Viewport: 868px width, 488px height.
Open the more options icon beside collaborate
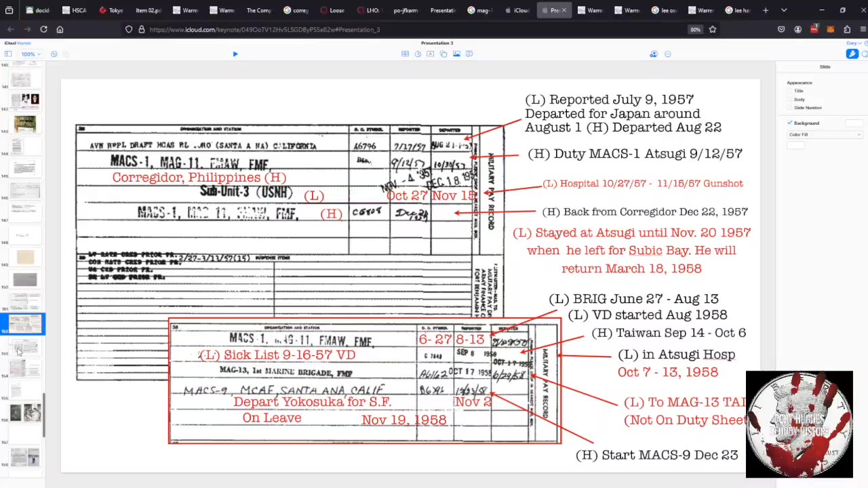pos(667,54)
